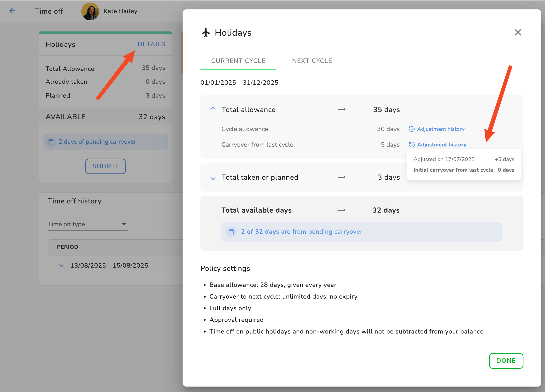Expand Total taken or planned section
545x392 pixels.
click(213, 178)
